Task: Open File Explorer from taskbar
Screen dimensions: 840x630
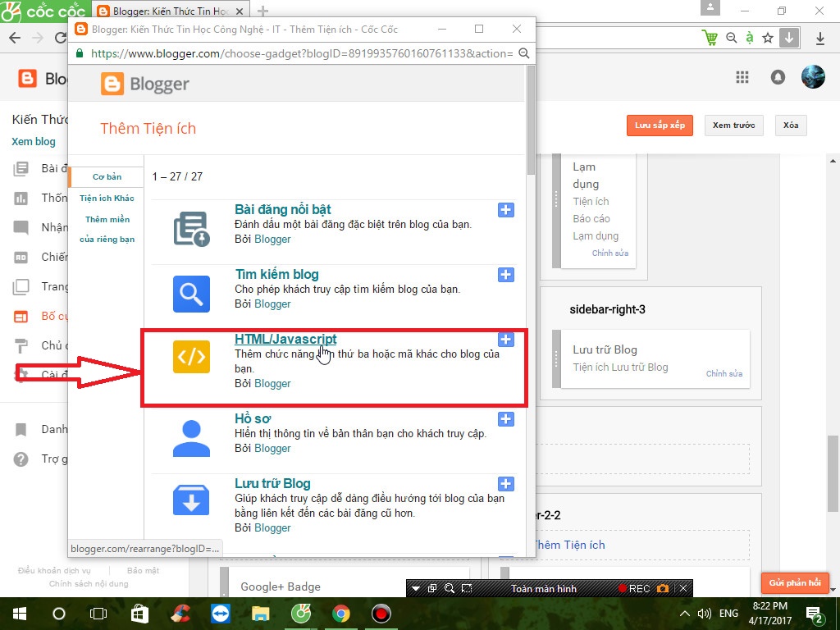Action: 260,614
